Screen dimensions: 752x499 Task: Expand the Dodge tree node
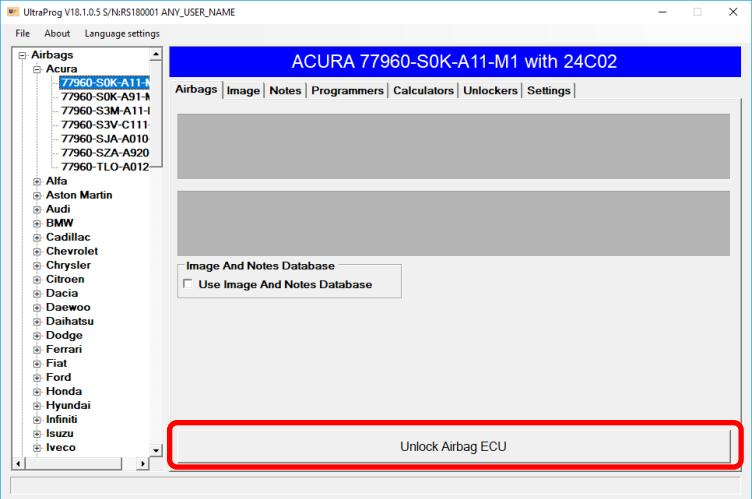pos(37,336)
